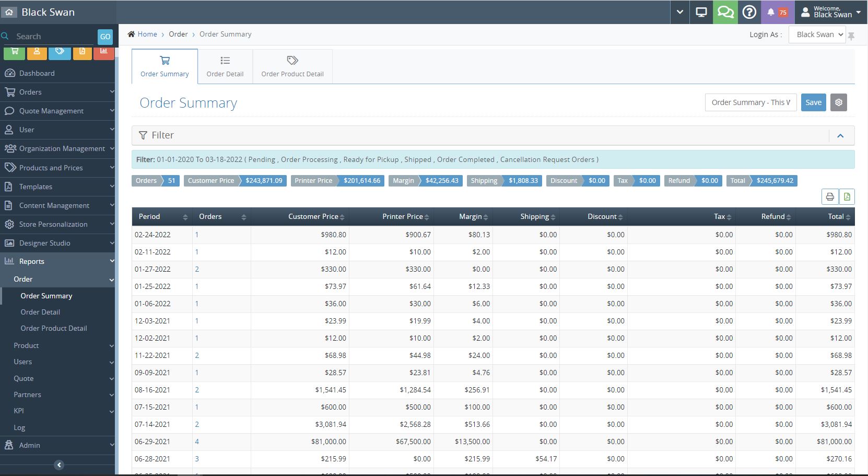Export report with green Excel icon

tap(847, 196)
